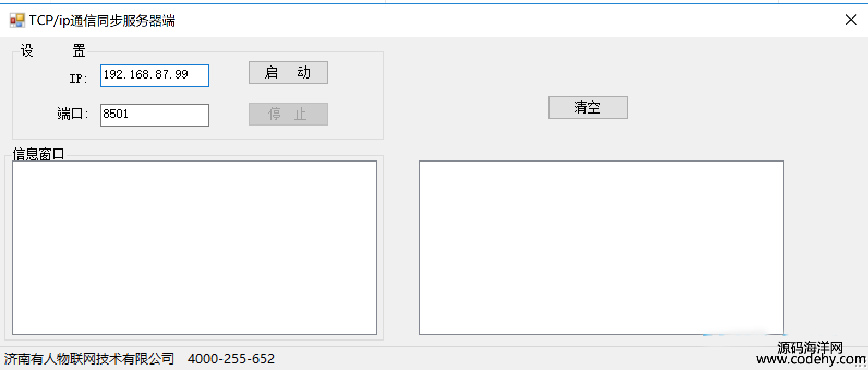Click the 端口: label
The width and height of the screenshot is (868, 370).
click(73, 114)
